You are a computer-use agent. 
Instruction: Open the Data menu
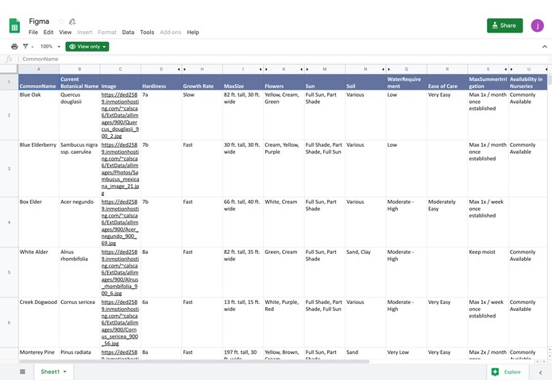(x=128, y=33)
